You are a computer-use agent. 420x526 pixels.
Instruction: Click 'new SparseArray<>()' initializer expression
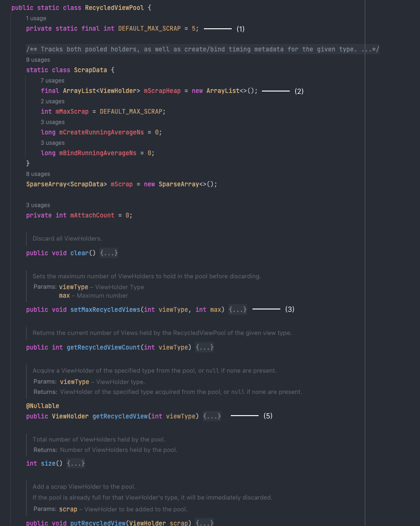click(x=179, y=184)
